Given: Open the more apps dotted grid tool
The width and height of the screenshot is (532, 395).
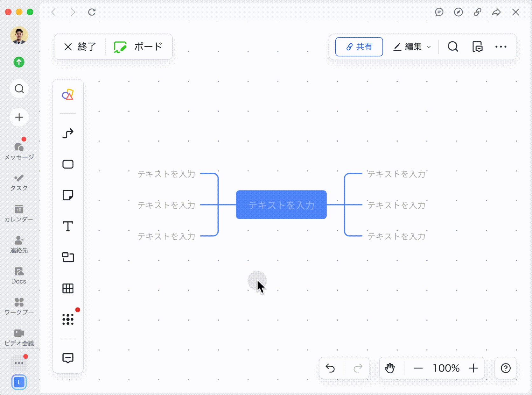Looking at the screenshot, I should point(68,319).
